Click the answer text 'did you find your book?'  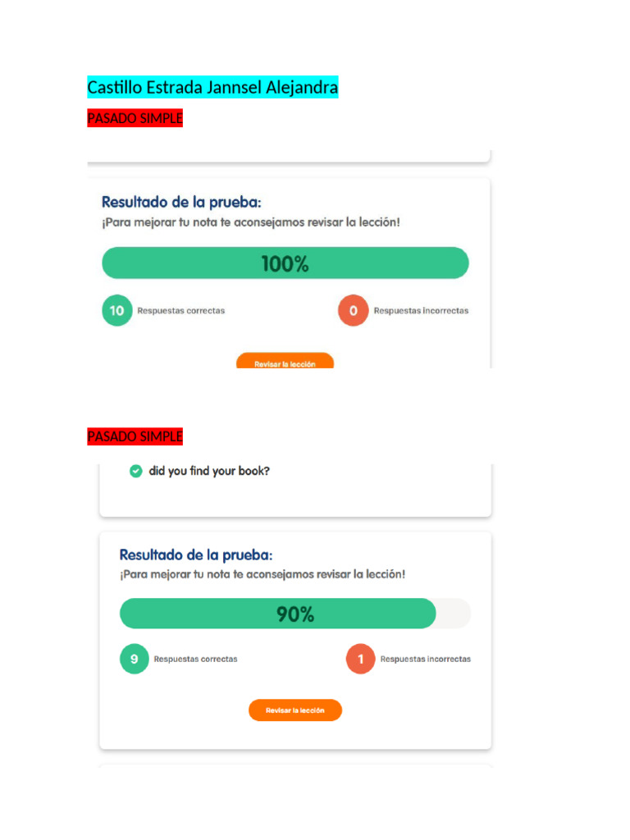tap(209, 472)
